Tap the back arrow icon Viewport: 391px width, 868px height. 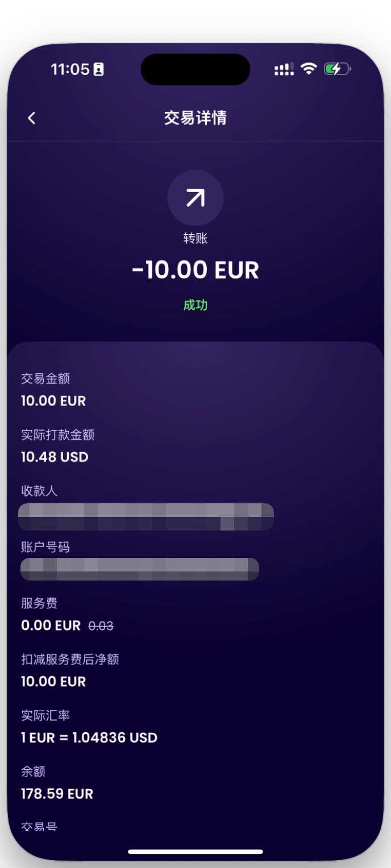32,118
